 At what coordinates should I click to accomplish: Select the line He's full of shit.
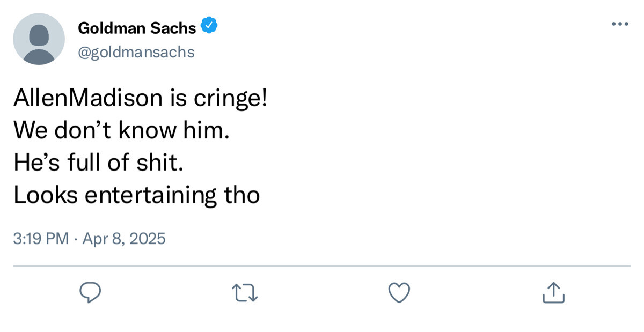99,163
